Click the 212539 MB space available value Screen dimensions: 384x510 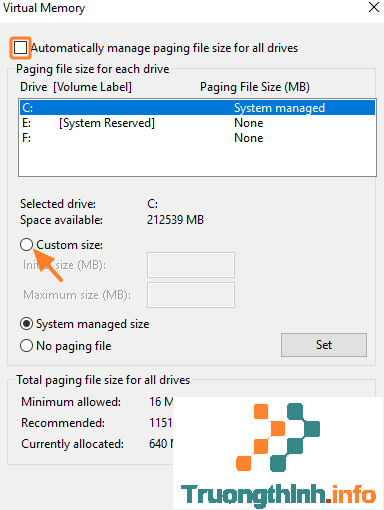[175, 220]
